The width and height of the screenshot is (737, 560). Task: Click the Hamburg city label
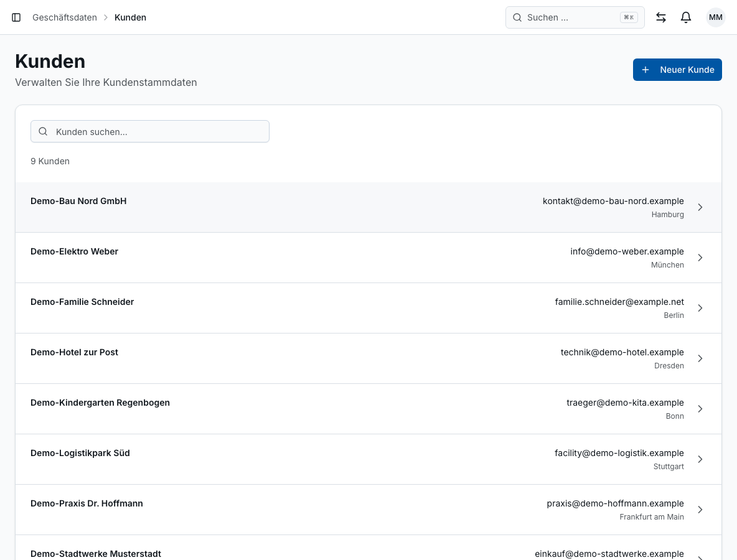667,215
